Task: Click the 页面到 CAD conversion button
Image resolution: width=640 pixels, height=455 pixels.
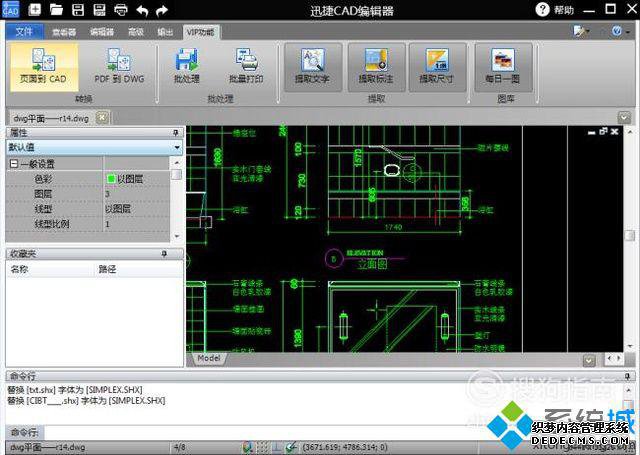Action: 44,67
